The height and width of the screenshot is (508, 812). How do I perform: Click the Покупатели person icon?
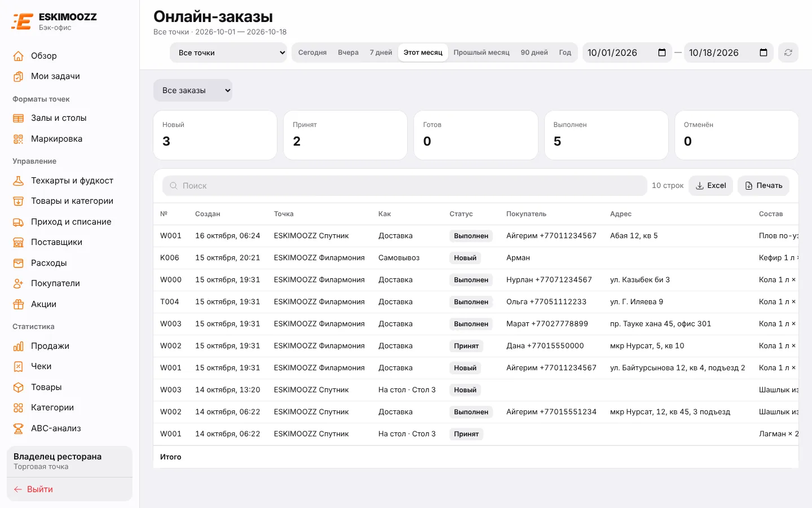[19, 283]
